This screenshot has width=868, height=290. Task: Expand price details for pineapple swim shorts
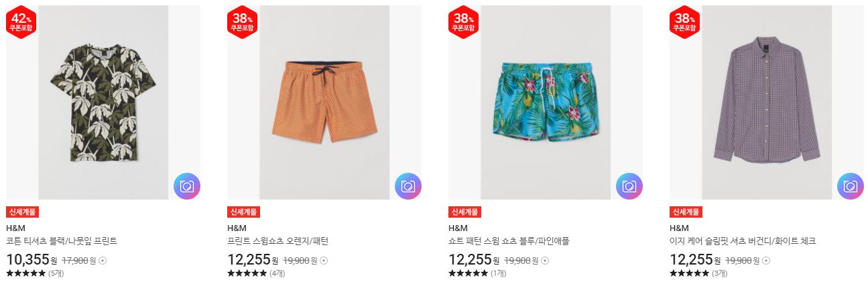click(544, 261)
